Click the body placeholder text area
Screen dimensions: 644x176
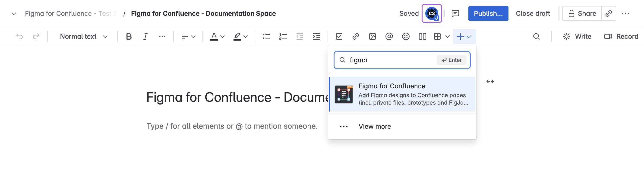click(232, 126)
